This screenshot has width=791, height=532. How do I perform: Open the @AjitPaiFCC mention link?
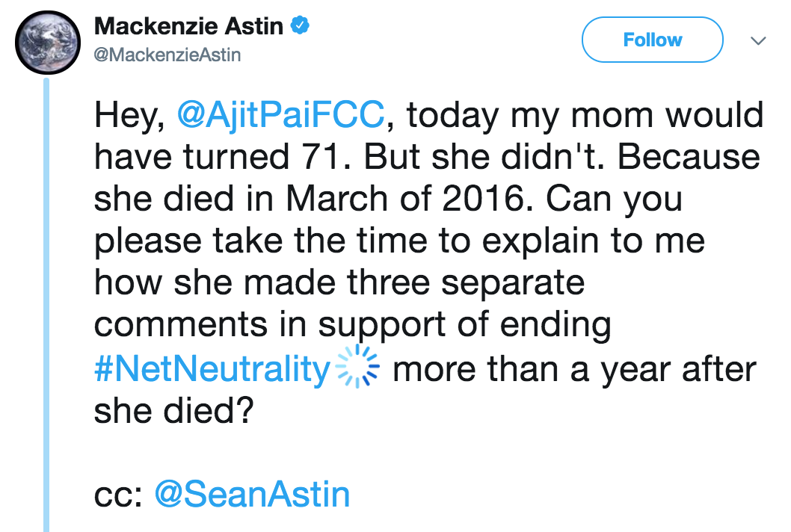pyautogui.click(x=282, y=117)
